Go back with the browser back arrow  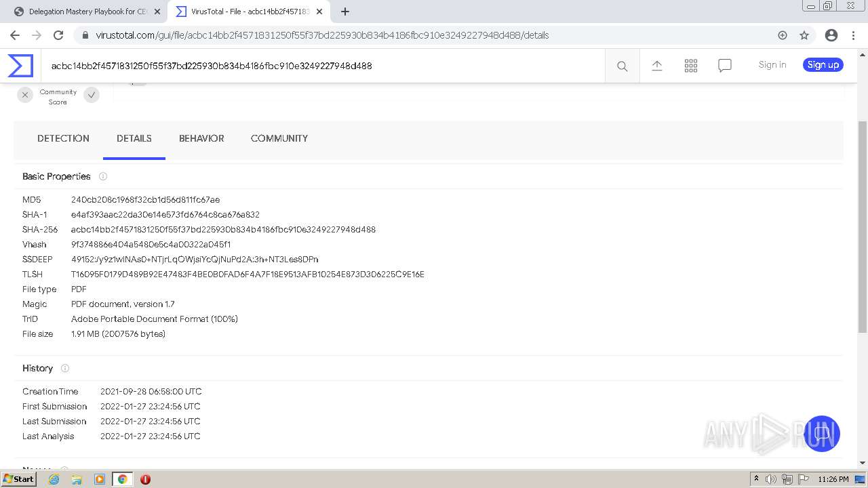(15, 35)
